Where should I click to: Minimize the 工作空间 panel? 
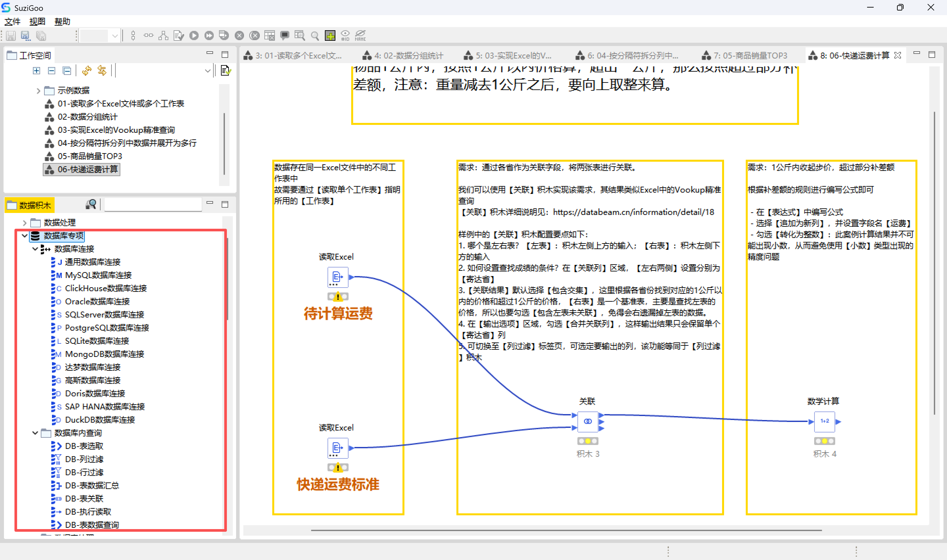[x=210, y=54]
